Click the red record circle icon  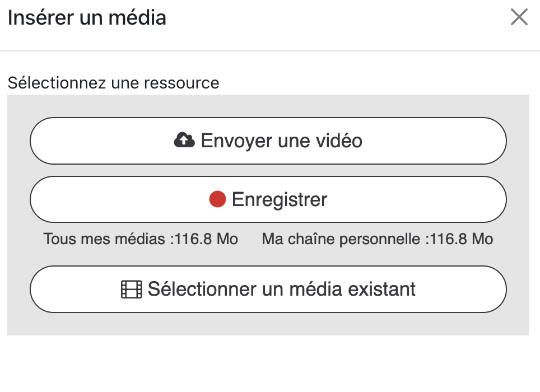click(217, 199)
